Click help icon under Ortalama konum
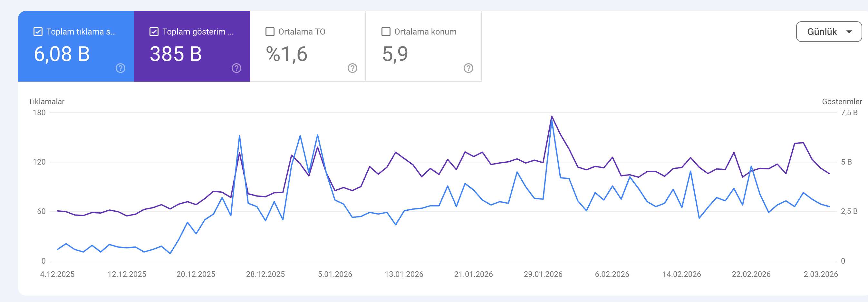 (468, 69)
